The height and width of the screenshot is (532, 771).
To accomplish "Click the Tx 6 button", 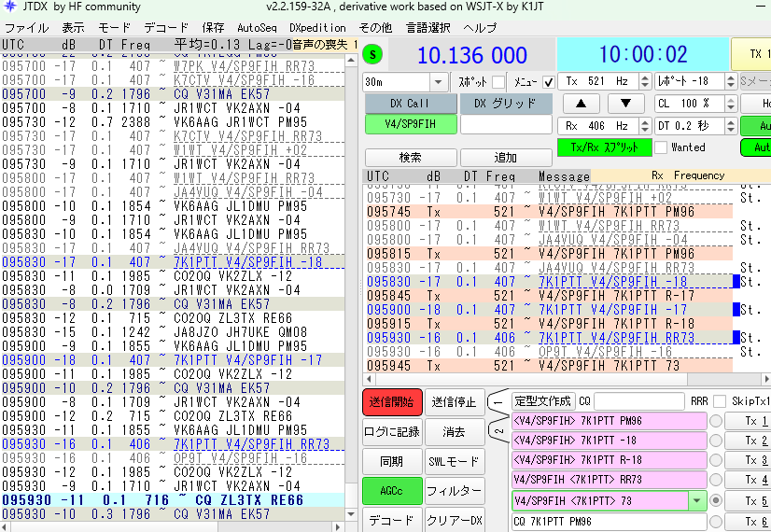I will point(748,521).
